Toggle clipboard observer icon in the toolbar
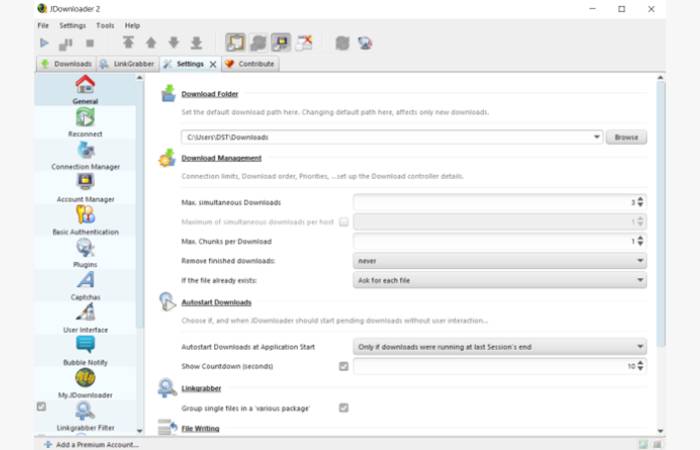 click(x=235, y=42)
